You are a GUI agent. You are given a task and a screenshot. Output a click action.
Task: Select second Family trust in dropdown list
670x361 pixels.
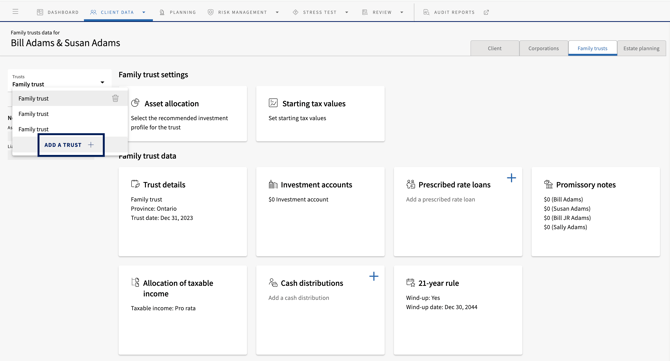[x=70, y=114]
